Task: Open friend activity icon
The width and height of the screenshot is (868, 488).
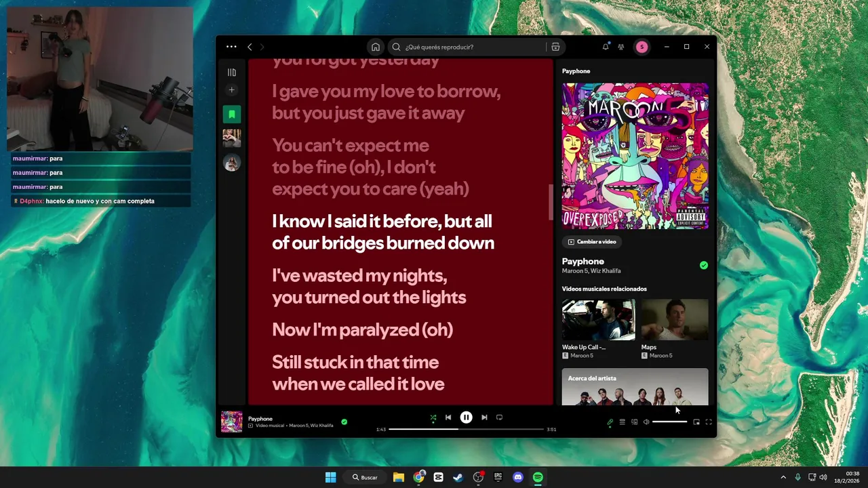Action: (621, 47)
